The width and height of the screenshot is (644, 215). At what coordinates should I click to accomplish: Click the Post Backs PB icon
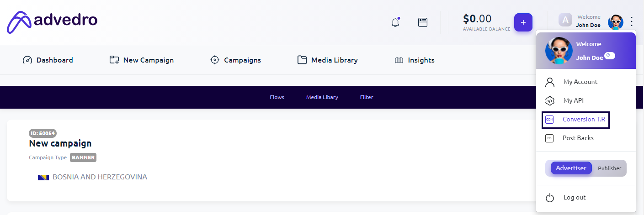tap(549, 138)
